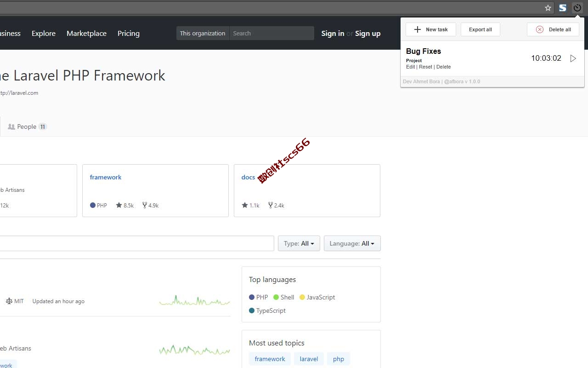Filter by Shell in Top languages
This screenshot has height=368, width=588.
tap(284, 297)
